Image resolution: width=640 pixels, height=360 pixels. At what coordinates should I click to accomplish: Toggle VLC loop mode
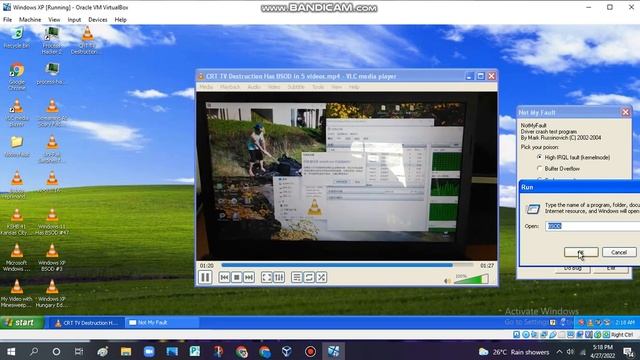[x=309, y=278]
